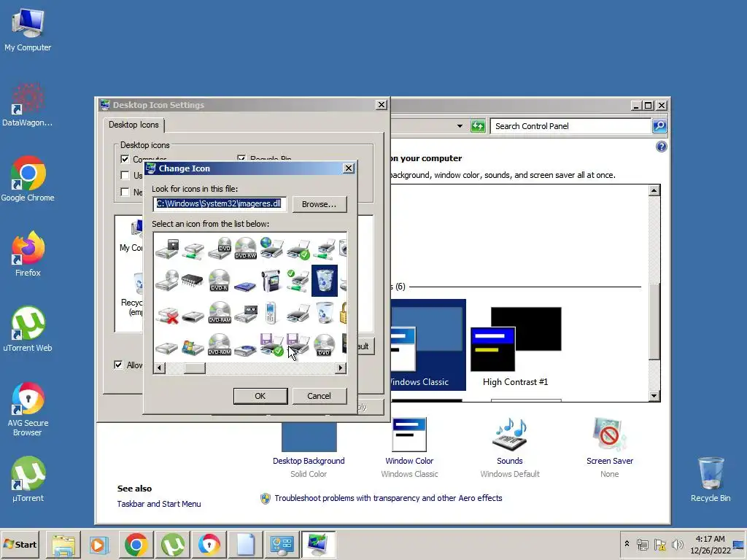This screenshot has height=560, width=747.
Task: Select the highlighted full recycle bin icon
Action: pos(325,281)
